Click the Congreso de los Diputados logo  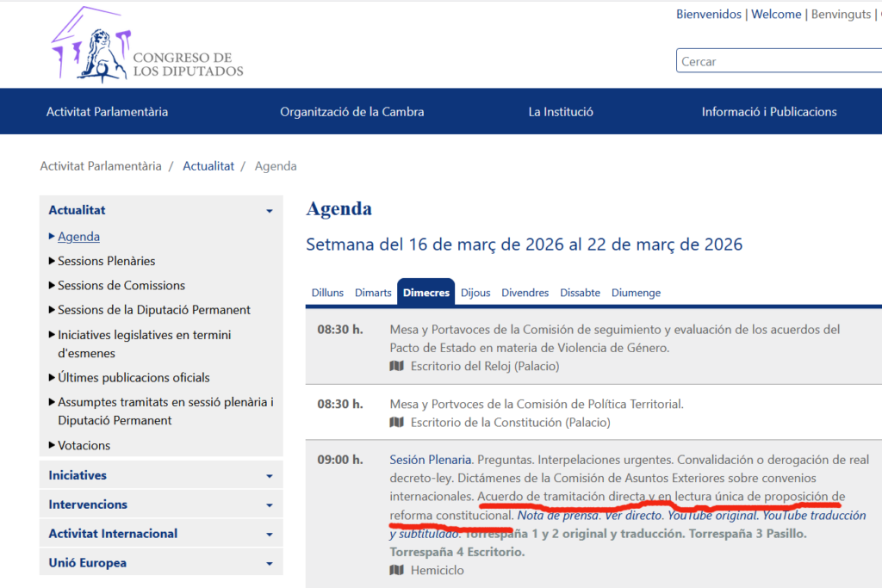tap(146, 47)
